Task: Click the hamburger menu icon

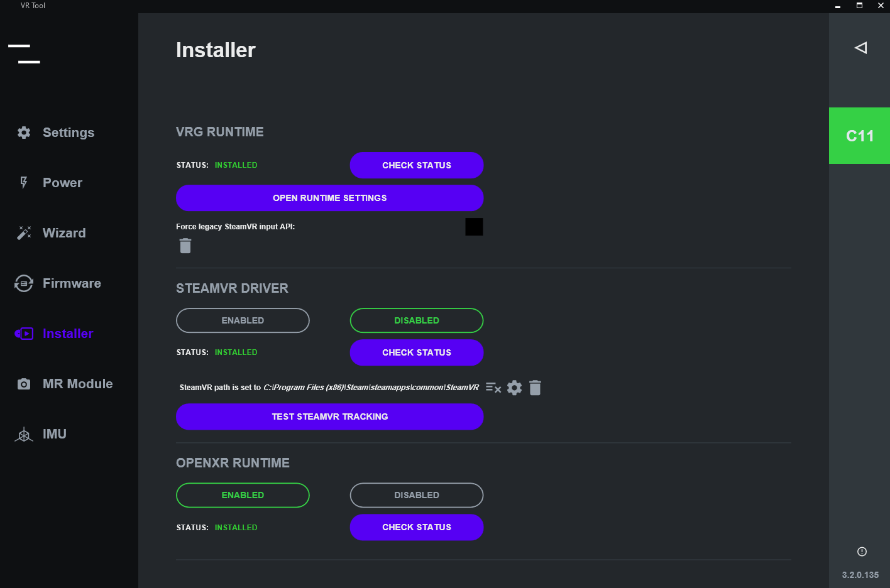Action: click(x=24, y=53)
